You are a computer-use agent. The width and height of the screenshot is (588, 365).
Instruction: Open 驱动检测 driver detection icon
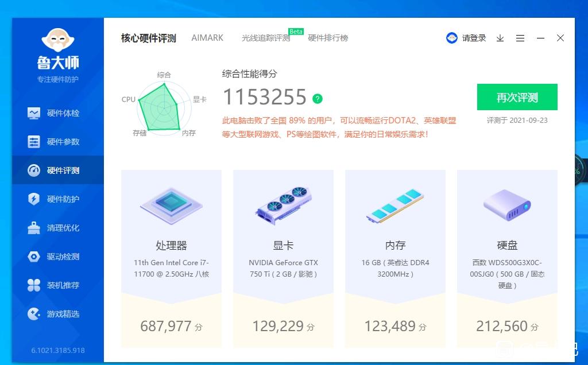[x=34, y=257]
